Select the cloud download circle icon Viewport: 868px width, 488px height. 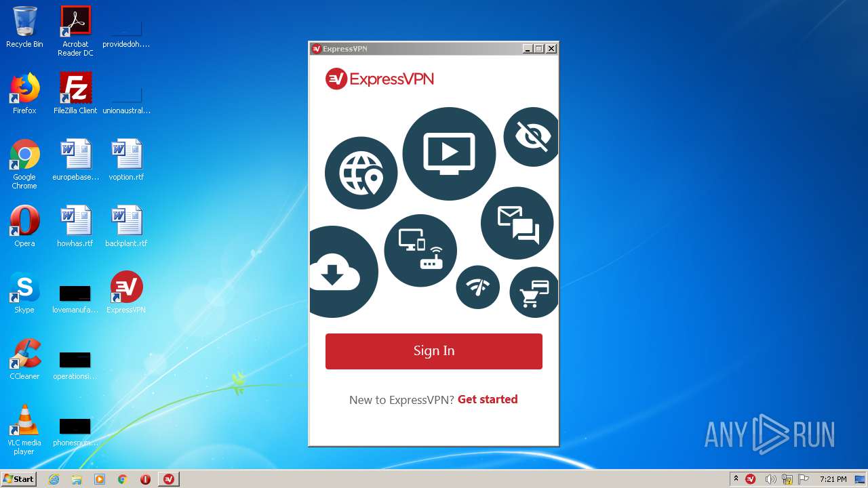344,272
